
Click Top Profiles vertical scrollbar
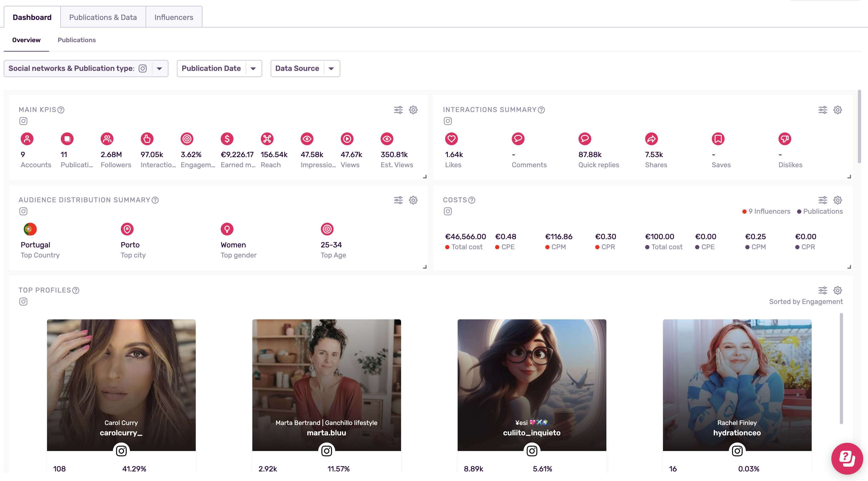[x=841, y=368]
